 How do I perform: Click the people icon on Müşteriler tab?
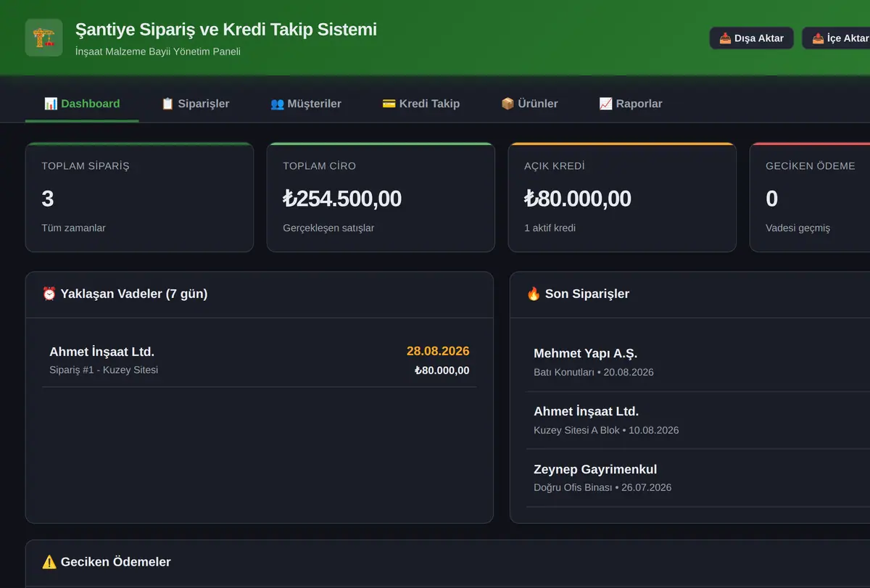277,104
